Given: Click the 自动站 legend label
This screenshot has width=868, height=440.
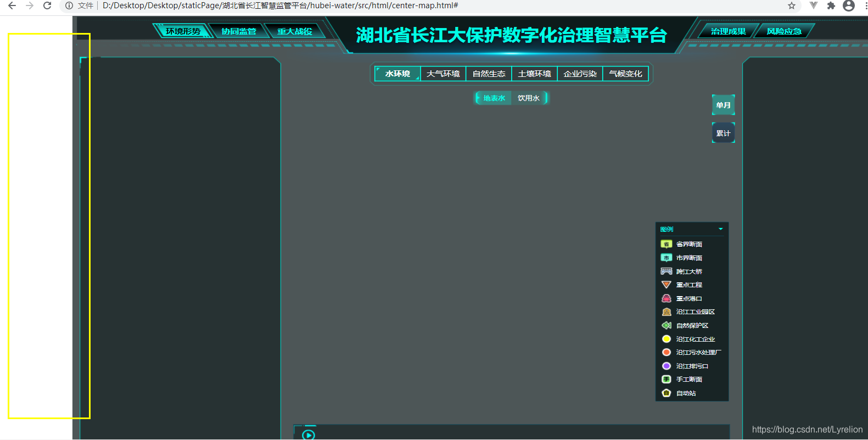Looking at the screenshot, I should click(686, 393).
